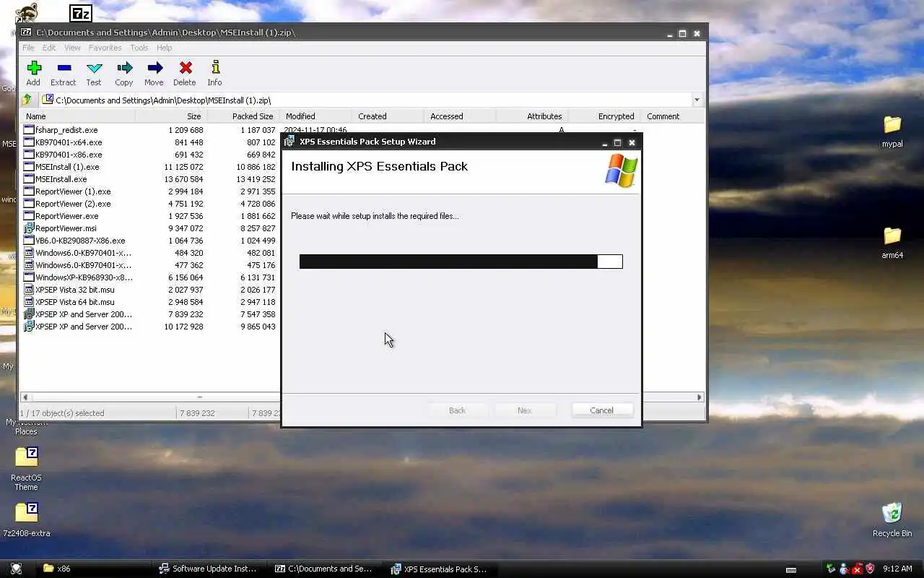Click the keyboard icon in system tray
Screen dimensions: 924x578
pyautogui.click(x=791, y=569)
